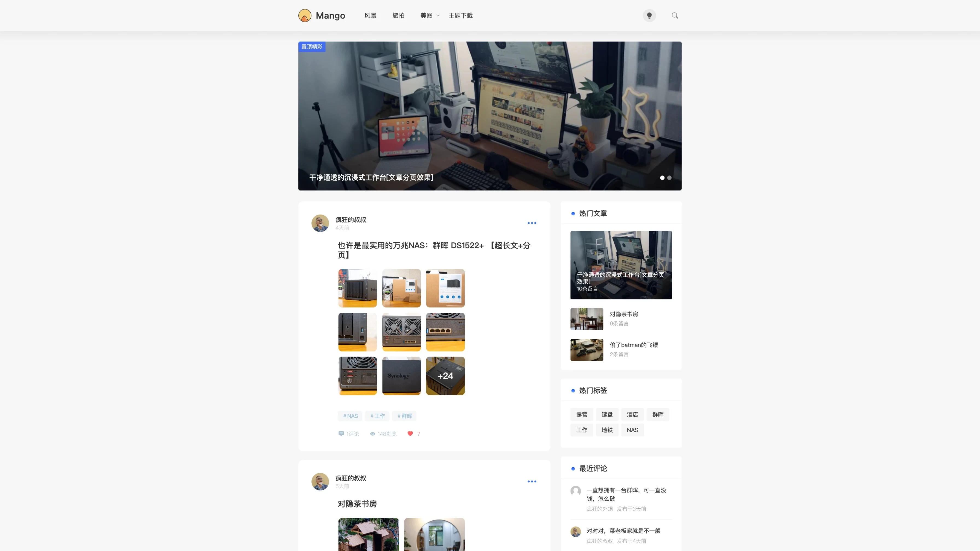
Task: Click three-dot menu icon on second post
Action: click(x=532, y=482)
